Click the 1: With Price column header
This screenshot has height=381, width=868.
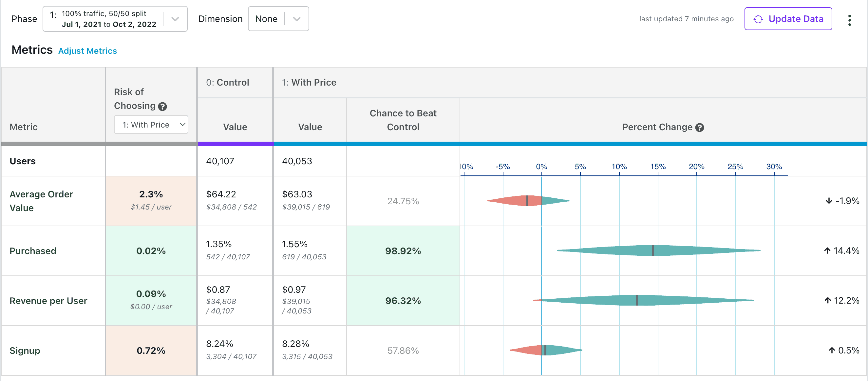click(309, 83)
